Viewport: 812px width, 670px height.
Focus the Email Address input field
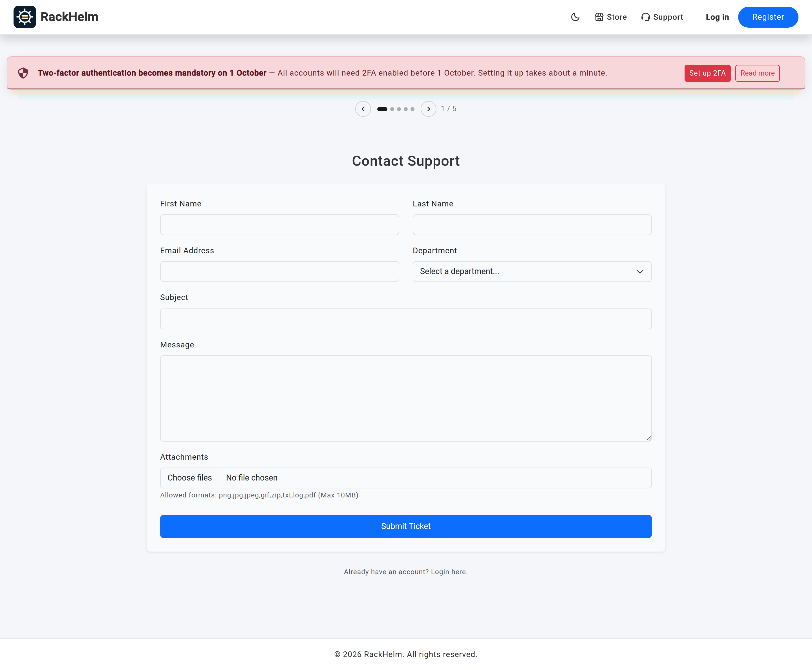point(279,271)
